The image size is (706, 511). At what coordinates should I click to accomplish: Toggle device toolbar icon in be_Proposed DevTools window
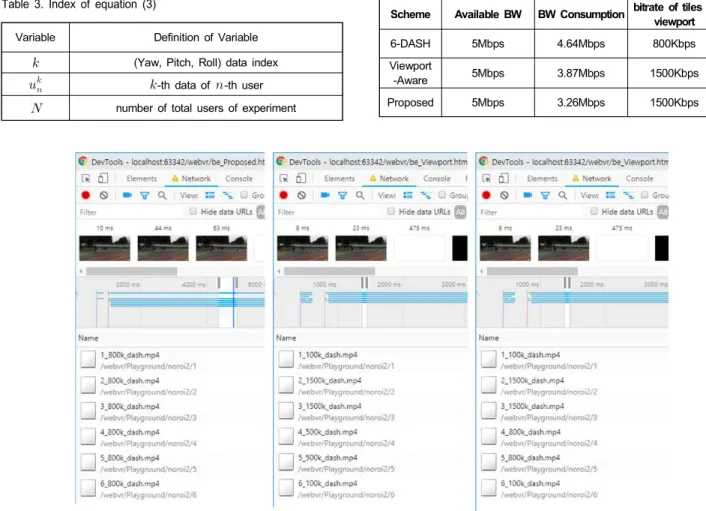point(103,179)
